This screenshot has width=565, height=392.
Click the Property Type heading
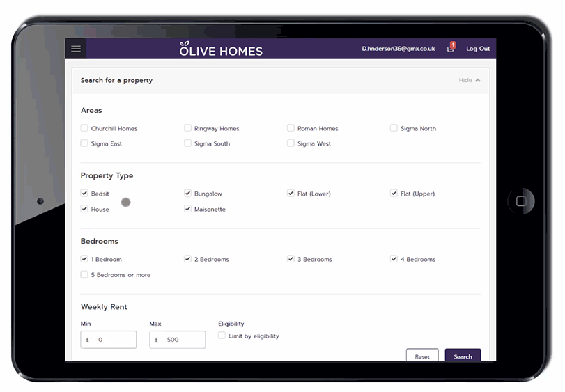[107, 175]
